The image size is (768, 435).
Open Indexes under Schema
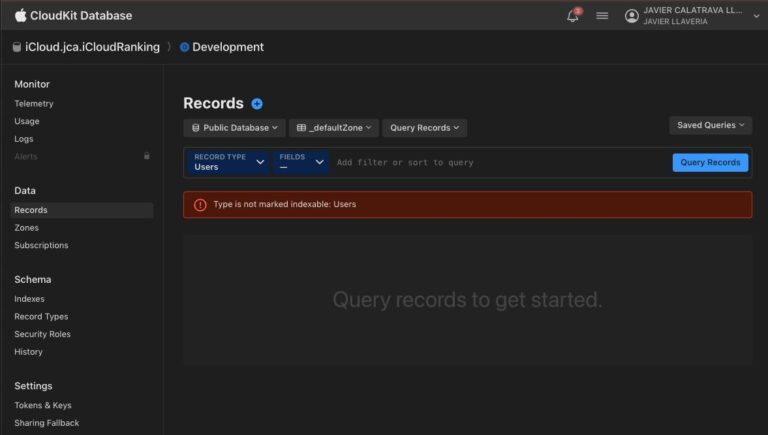coord(29,299)
